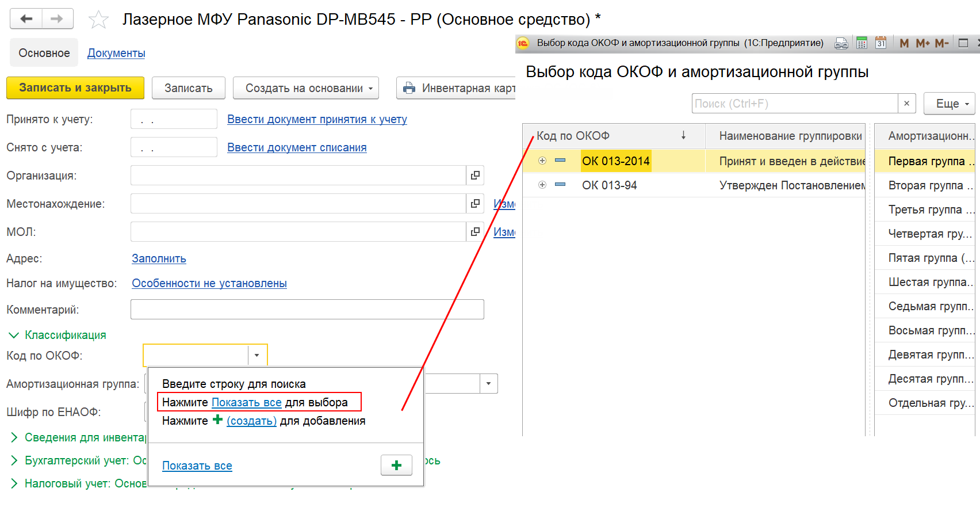Click the Амортизационн... column header
This screenshot has height=507, width=980.
point(925,136)
